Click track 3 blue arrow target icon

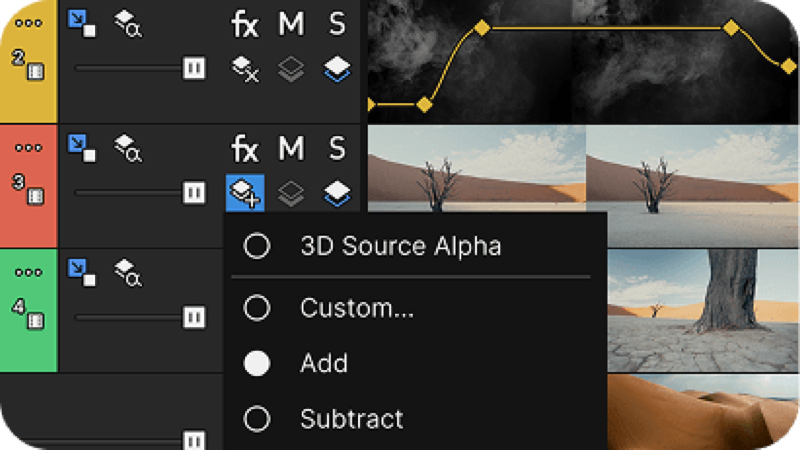(x=82, y=148)
